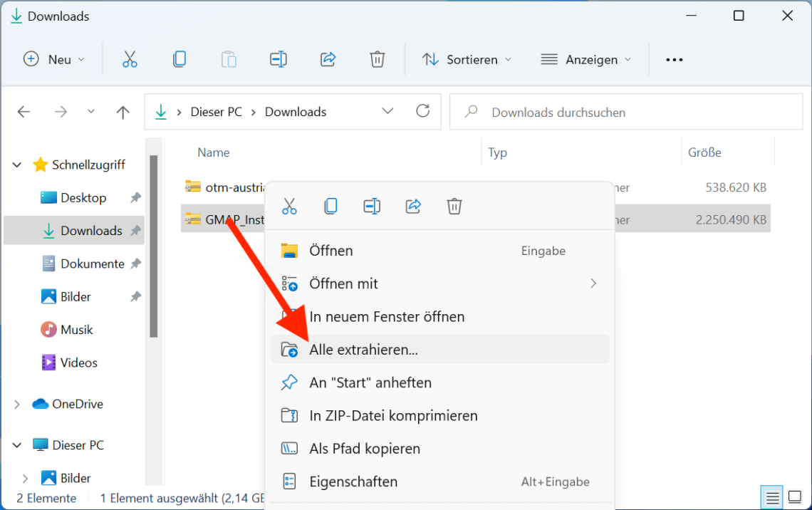The image size is (812, 510).
Task: Switch to details view via status bar icon
Action: (772, 496)
